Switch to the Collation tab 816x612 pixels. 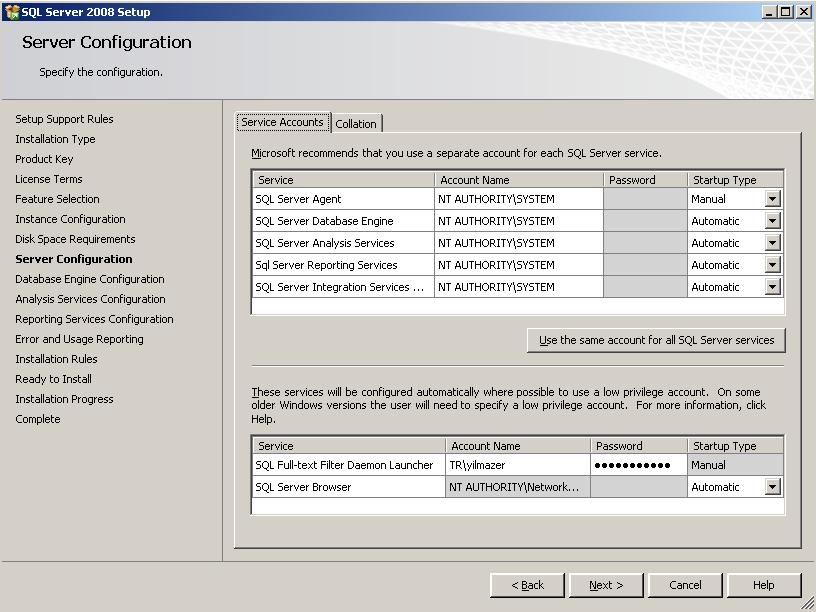coord(356,124)
